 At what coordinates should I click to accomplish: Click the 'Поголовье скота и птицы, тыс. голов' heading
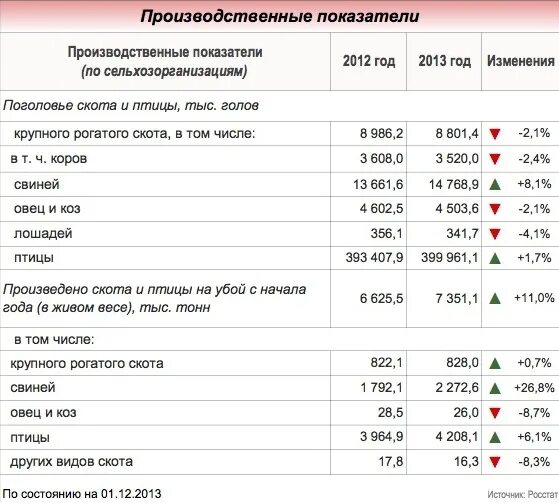coord(130,106)
